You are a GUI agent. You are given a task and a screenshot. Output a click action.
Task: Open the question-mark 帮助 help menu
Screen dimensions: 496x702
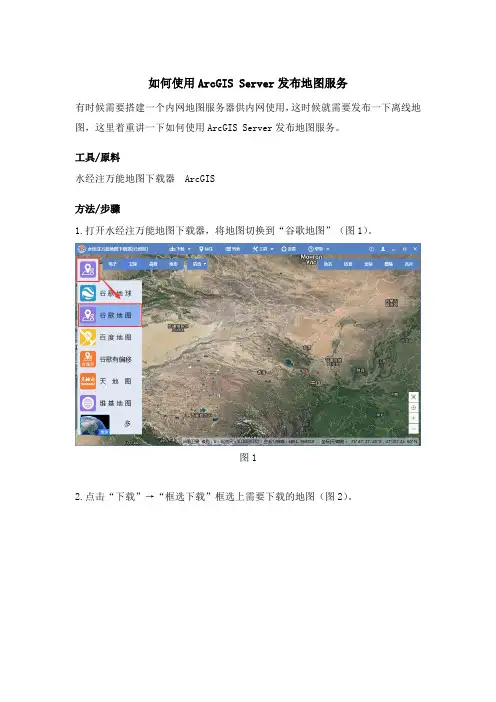coord(318,249)
